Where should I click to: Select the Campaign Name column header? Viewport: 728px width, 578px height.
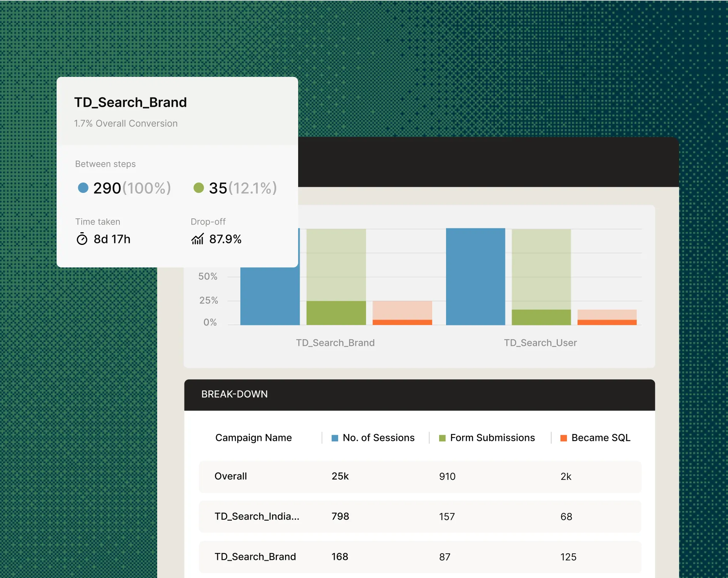click(253, 438)
